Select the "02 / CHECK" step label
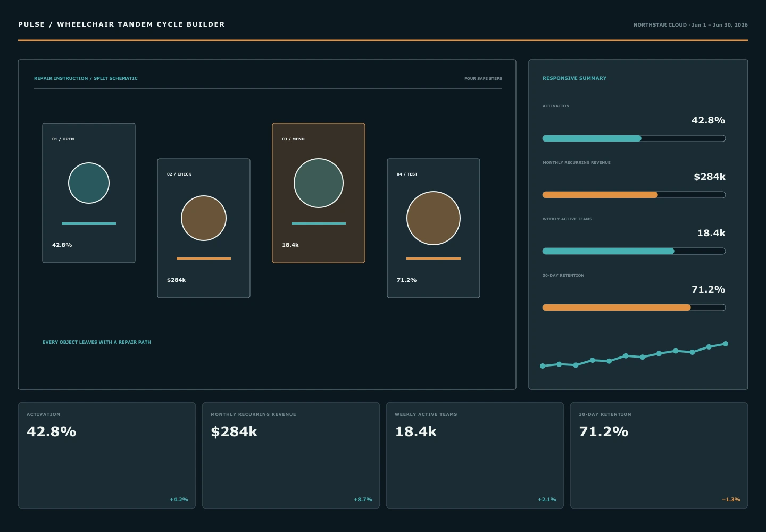Viewport: 766px width, 532px height. coord(179,174)
